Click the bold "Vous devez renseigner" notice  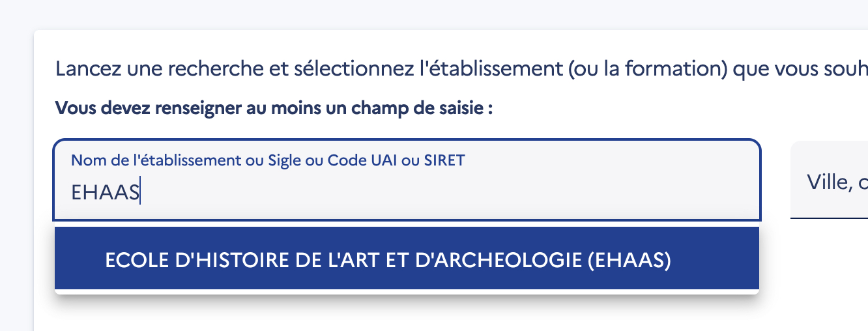click(x=274, y=108)
